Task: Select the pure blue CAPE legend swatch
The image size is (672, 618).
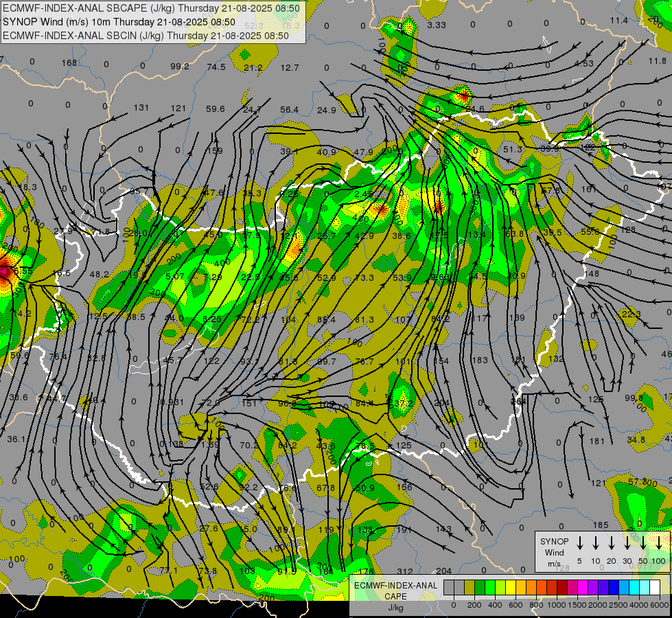Action: click(613, 587)
